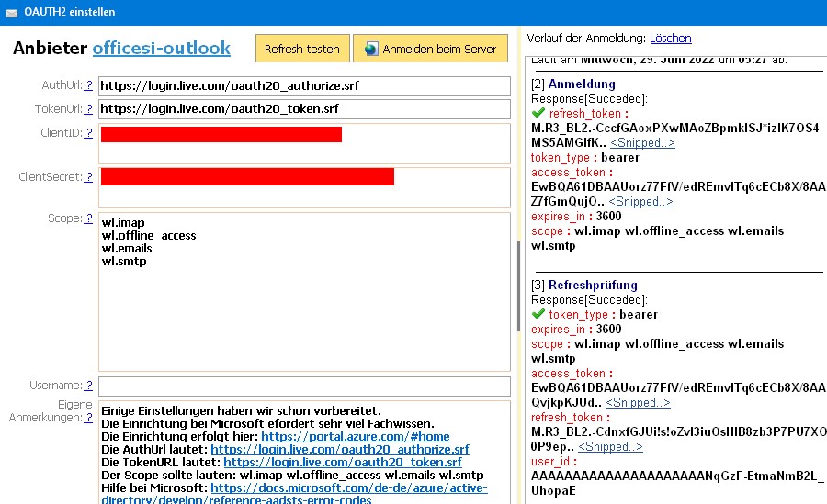Open the docs.microsoft.com aadsts error codes link
Image resolution: width=827 pixels, height=504 pixels.
click(294, 494)
